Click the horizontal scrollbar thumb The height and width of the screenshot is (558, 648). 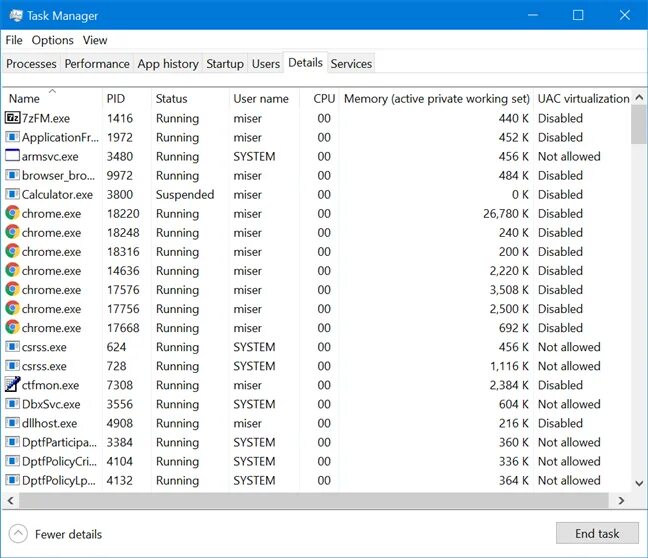click(x=314, y=501)
